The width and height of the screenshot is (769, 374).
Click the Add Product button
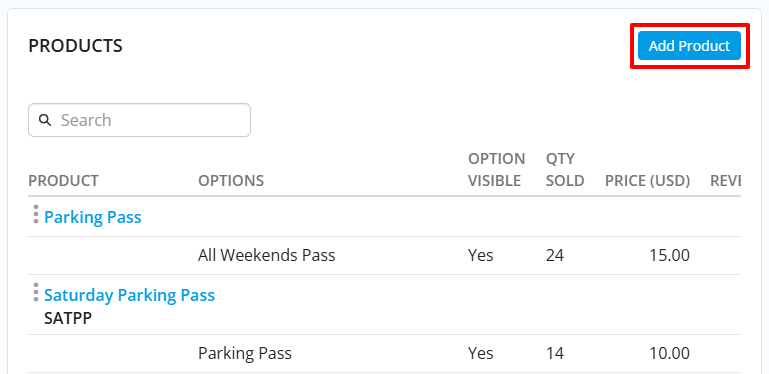click(689, 46)
